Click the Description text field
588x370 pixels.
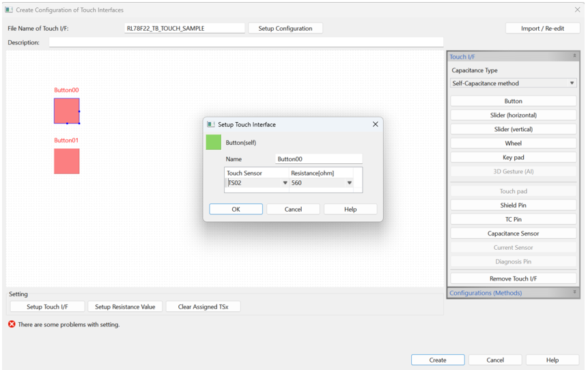coord(246,42)
